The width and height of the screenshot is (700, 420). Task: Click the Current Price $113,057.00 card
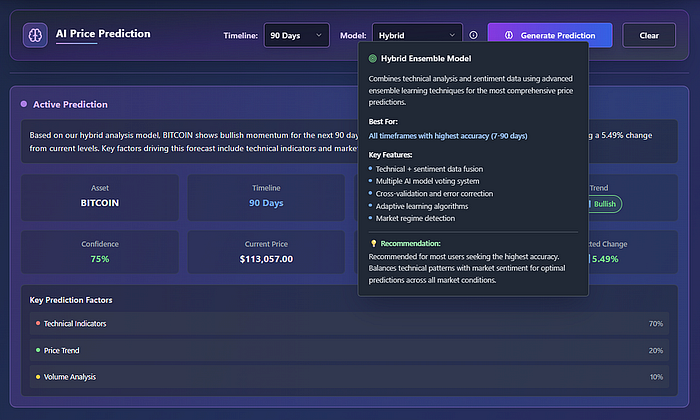click(x=266, y=252)
